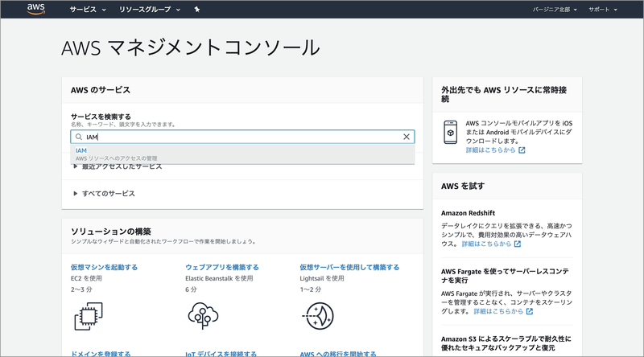Click the 'EC2 を使用' text
This screenshot has height=357, width=644.
point(86,278)
